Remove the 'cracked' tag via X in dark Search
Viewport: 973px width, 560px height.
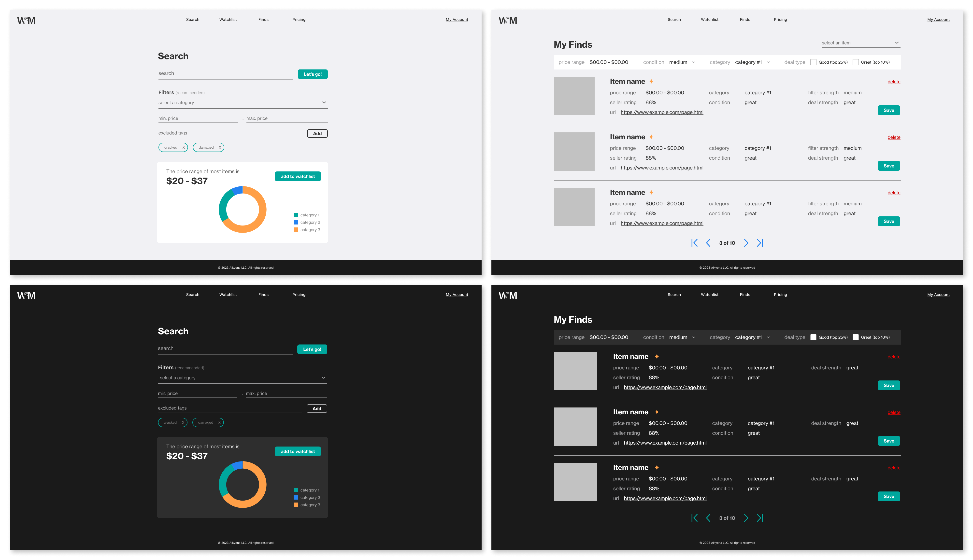pyautogui.click(x=183, y=422)
